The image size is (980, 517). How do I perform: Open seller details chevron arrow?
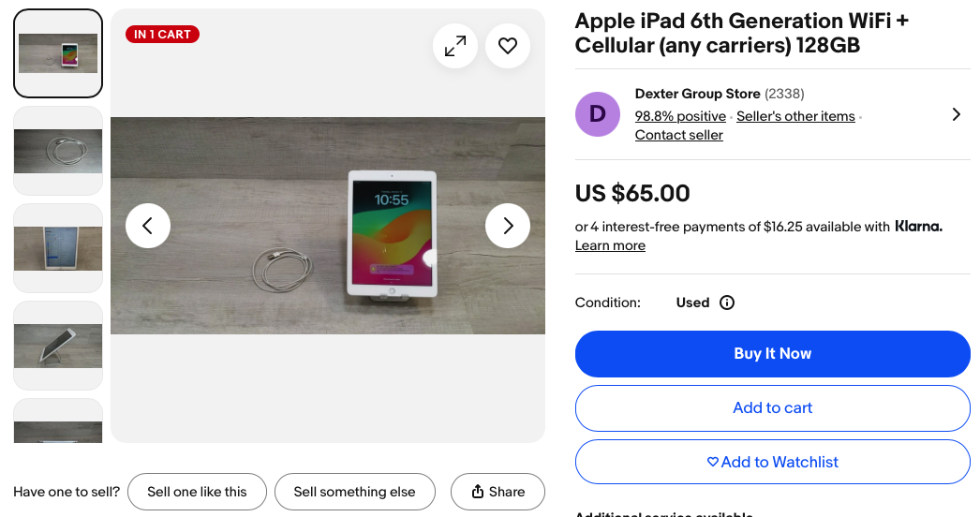(x=956, y=114)
